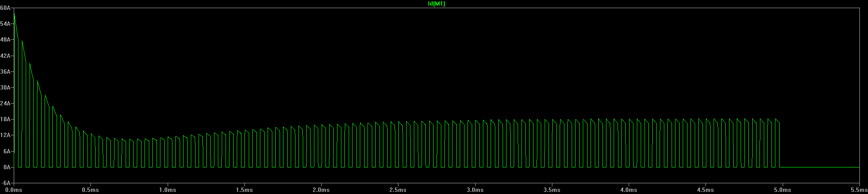
Task: Select the 54A vertical axis tick label
Action: (x=5, y=24)
